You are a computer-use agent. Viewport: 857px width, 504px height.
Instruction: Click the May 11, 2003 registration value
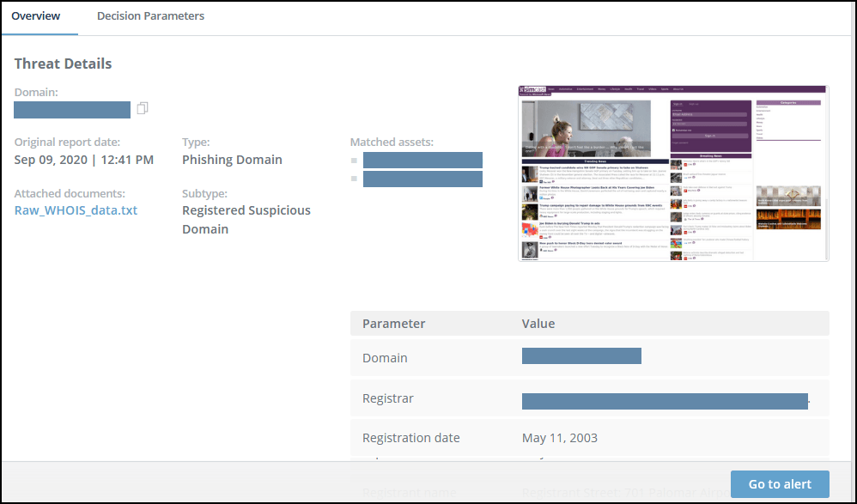[559, 438]
